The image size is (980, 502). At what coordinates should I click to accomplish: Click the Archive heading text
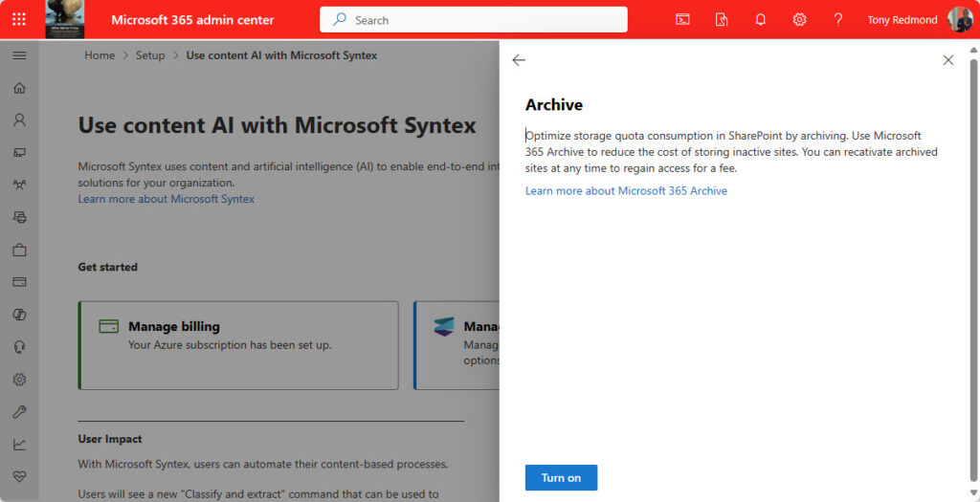point(554,105)
